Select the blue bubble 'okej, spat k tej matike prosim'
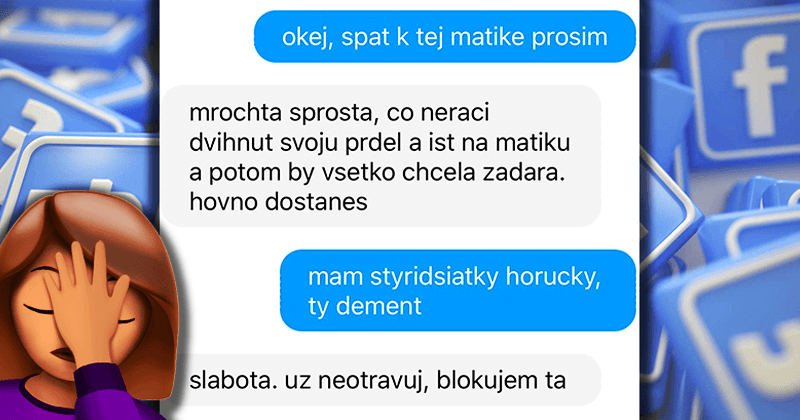Image resolution: width=800 pixels, height=420 pixels. click(445, 37)
